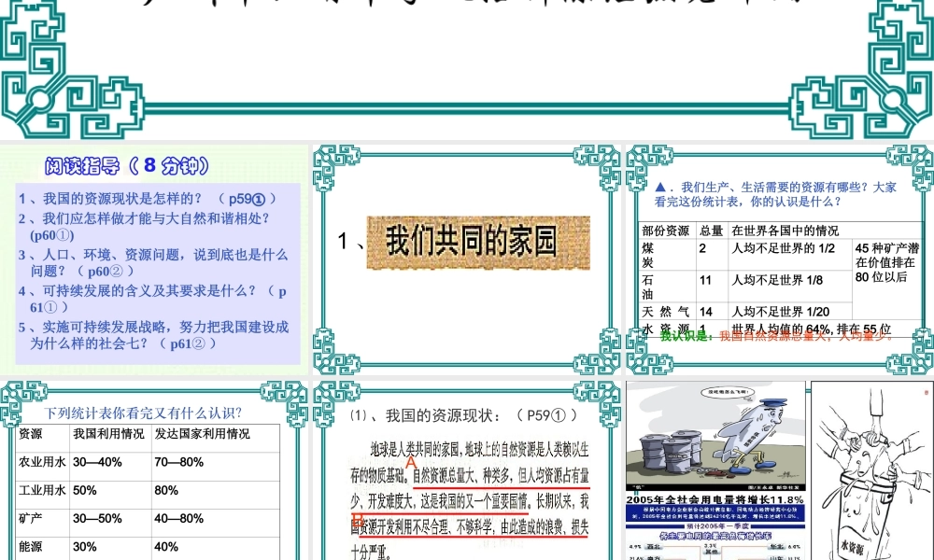Click the 50% cell in 工业用水 row
Screen dimensions: 934x560
click(x=85, y=490)
